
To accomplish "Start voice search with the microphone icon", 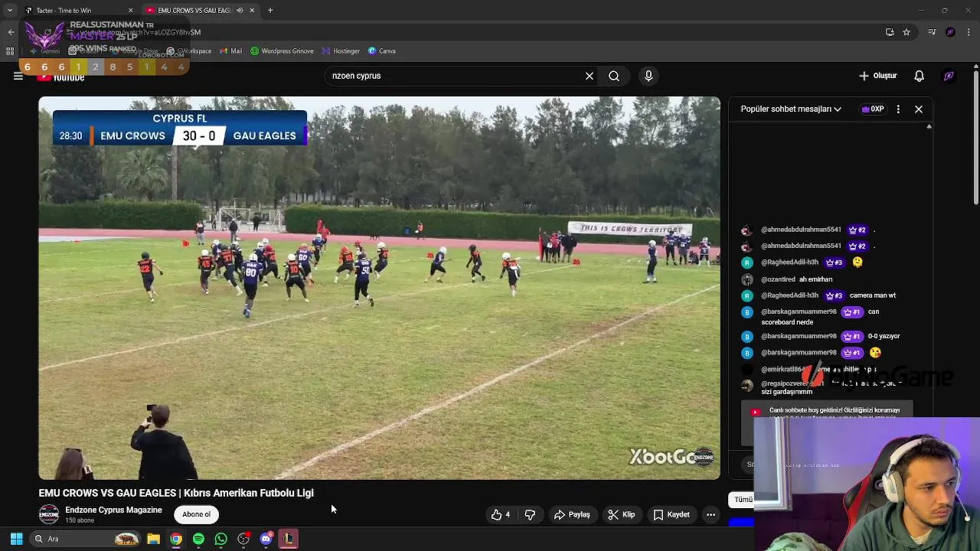I will tap(648, 76).
